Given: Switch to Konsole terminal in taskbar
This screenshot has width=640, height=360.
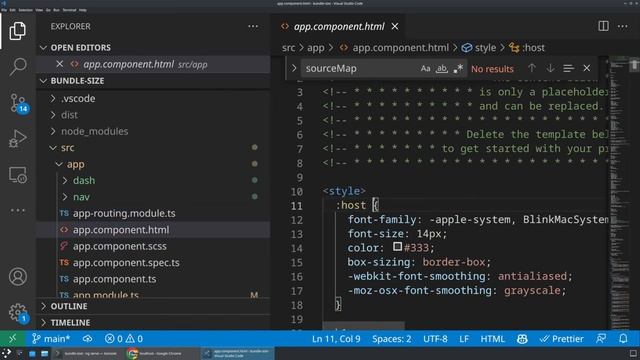Looking at the screenshot, I should (x=87, y=353).
